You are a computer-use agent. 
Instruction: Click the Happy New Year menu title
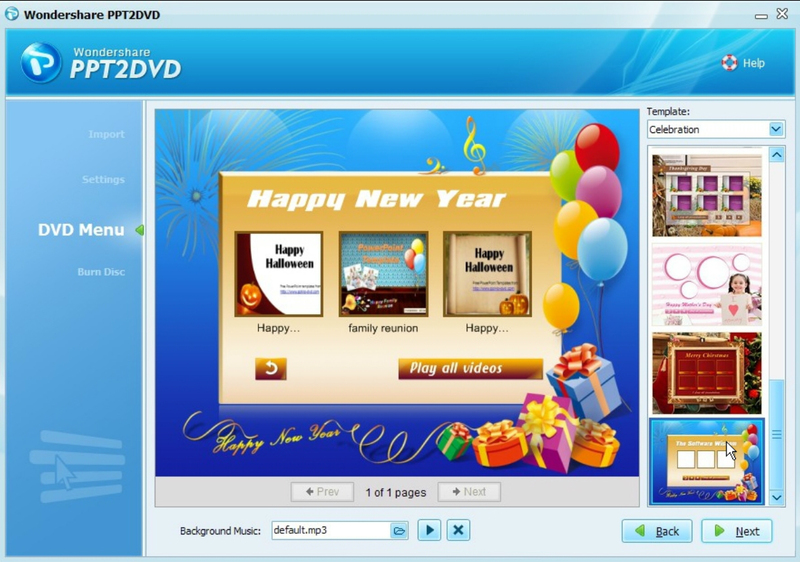click(x=377, y=199)
